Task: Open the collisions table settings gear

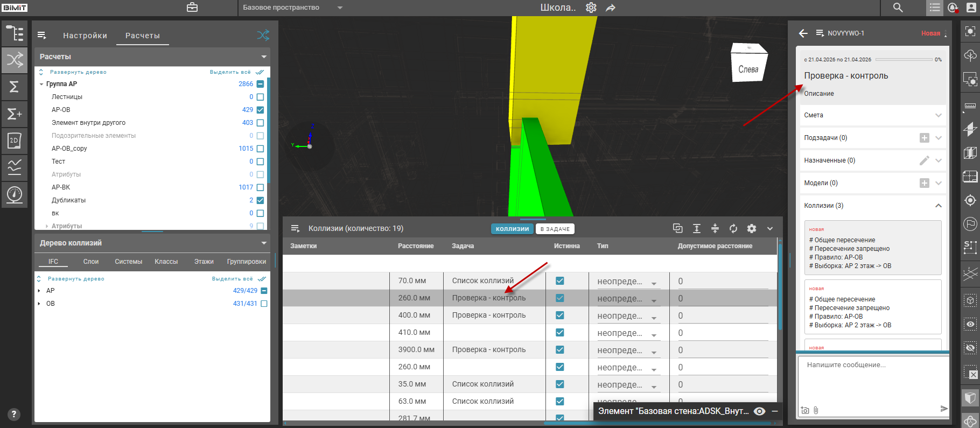Action: pyautogui.click(x=752, y=228)
